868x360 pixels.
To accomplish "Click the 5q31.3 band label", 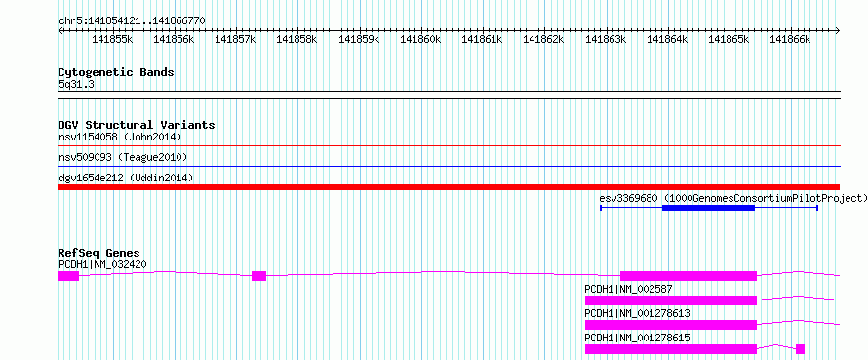I will coord(75,85).
